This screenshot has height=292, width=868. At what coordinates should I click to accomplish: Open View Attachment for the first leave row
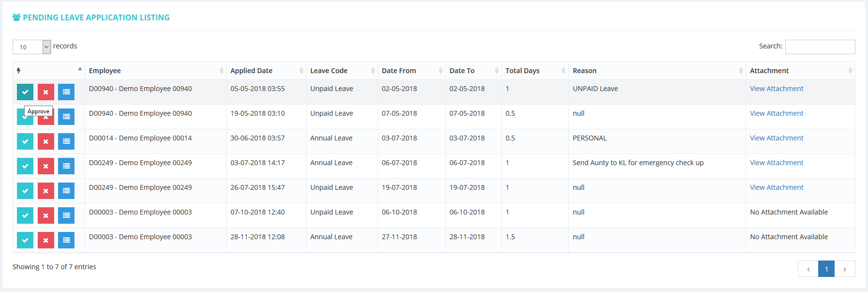(x=777, y=89)
